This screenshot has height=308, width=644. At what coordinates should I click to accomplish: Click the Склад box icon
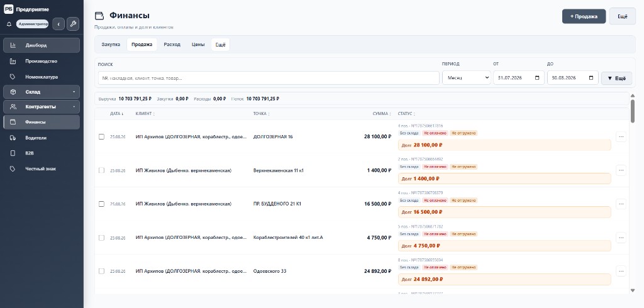(x=13, y=92)
